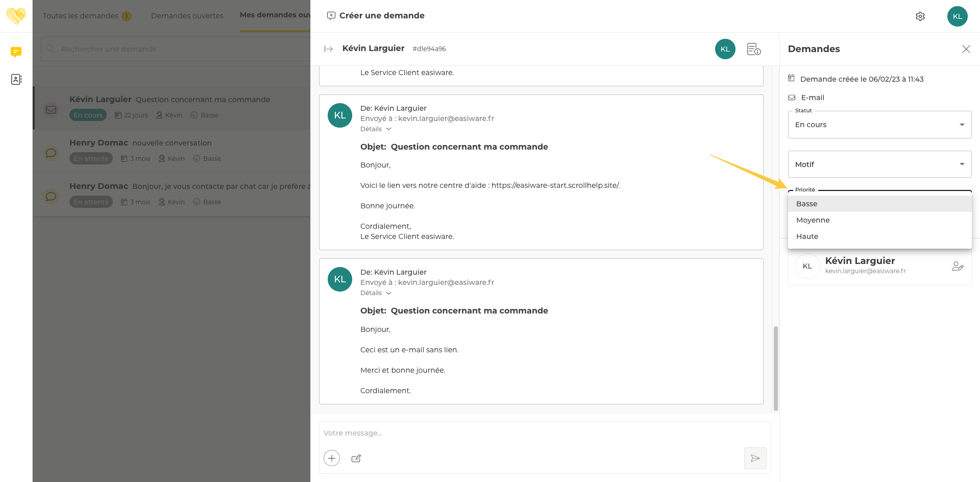Open the message template icon

point(356,459)
